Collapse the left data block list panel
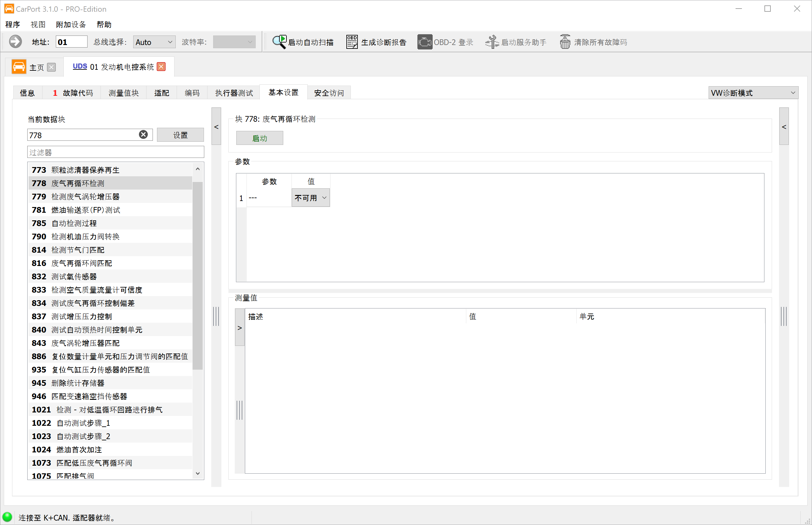The width and height of the screenshot is (812, 525). coord(216,126)
